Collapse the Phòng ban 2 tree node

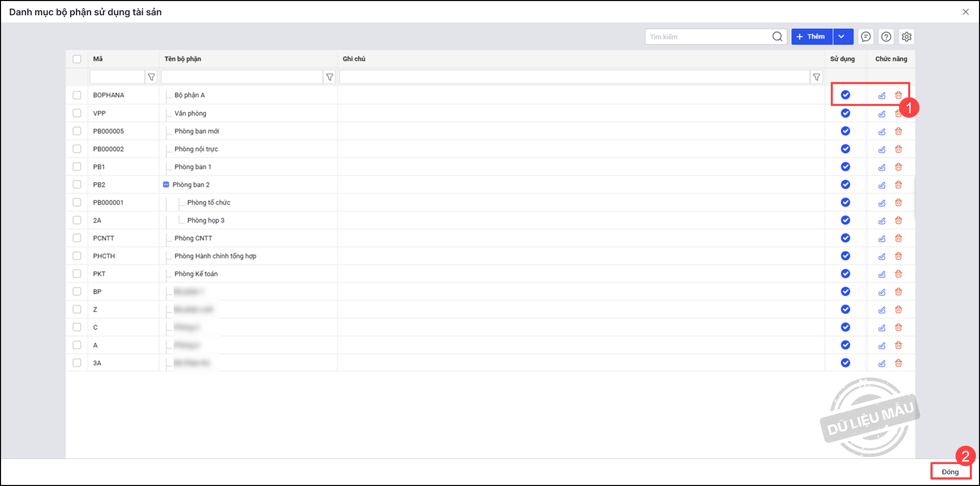coord(166,184)
